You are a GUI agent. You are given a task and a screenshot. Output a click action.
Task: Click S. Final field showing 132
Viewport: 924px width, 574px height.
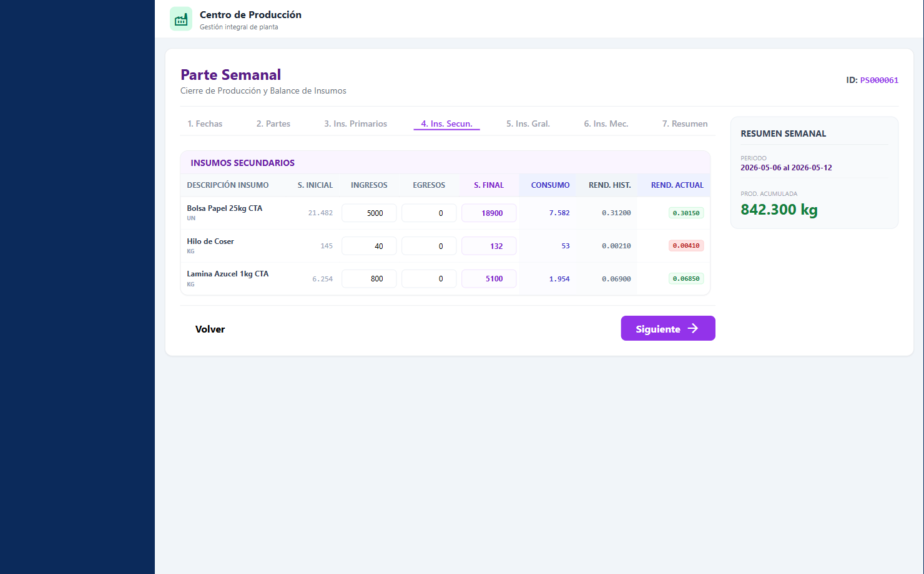click(489, 246)
